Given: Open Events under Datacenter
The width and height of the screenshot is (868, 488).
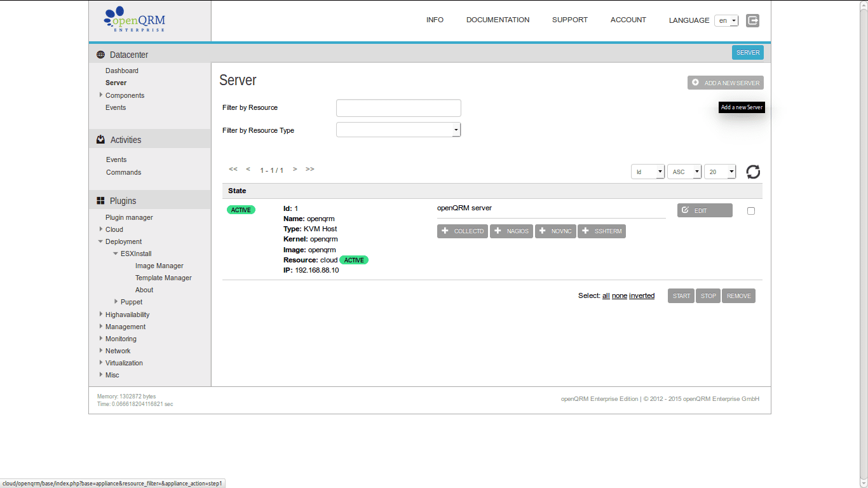Looking at the screenshot, I should pos(116,107).
